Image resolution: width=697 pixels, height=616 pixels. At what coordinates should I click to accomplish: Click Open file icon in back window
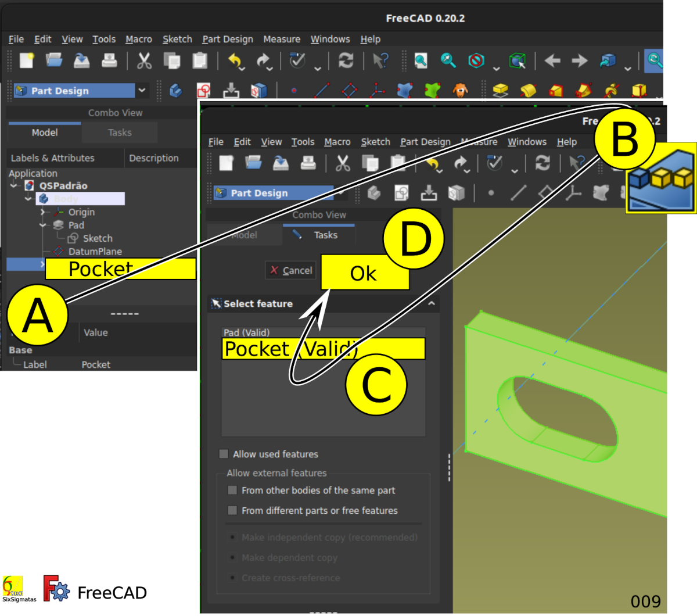point(53,60)
